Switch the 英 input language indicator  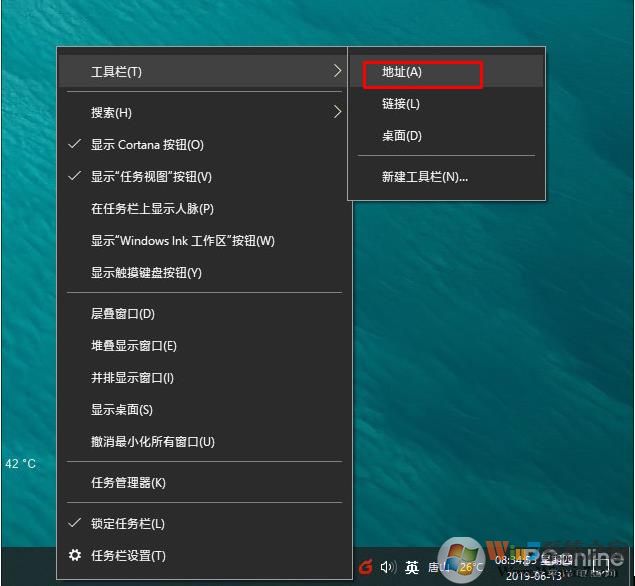tap(412, 567)
